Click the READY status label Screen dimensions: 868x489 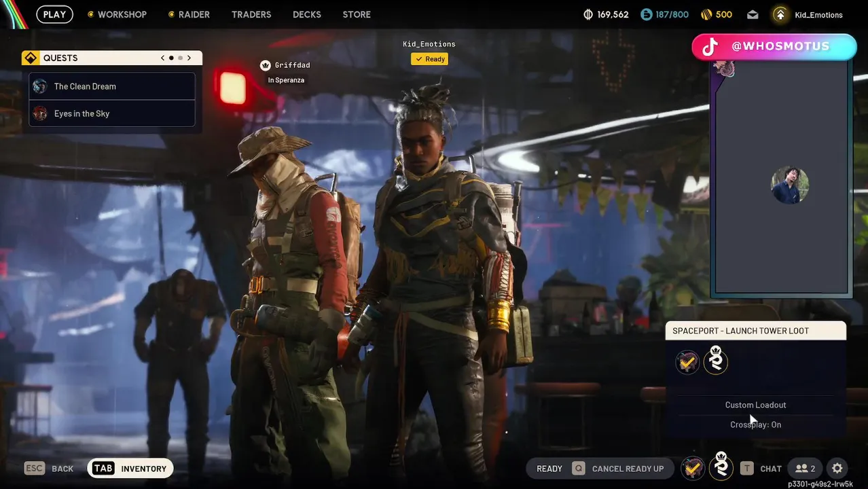[549, 469]
